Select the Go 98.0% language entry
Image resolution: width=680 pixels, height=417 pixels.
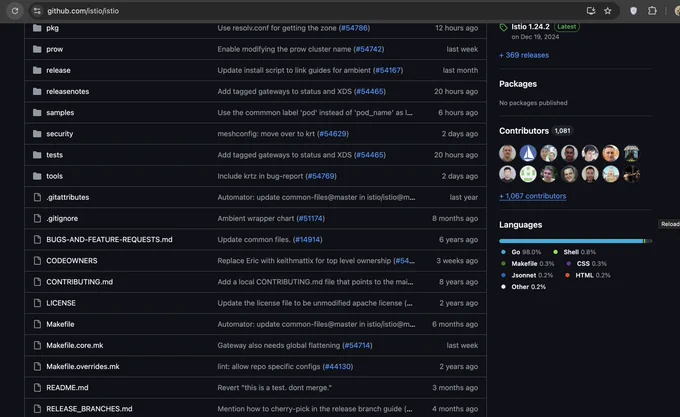click(x=521, y=252)
